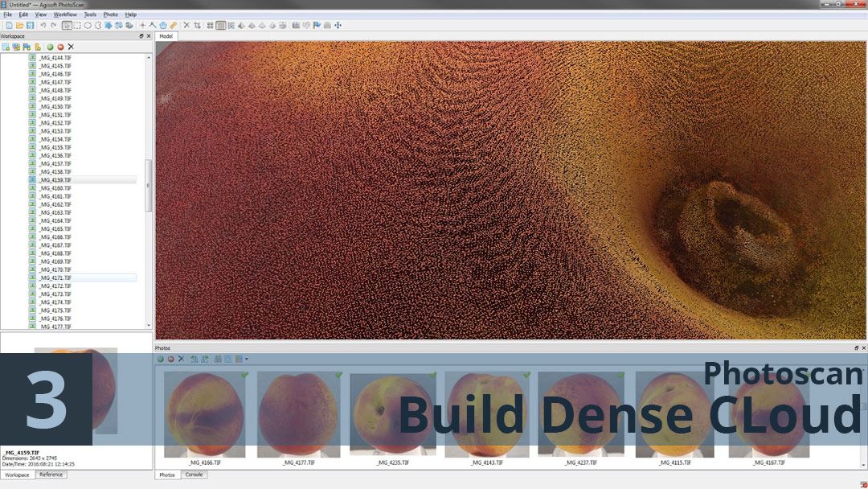
Task: Click the Crop Selection icon
Action: tap(197, 26)
